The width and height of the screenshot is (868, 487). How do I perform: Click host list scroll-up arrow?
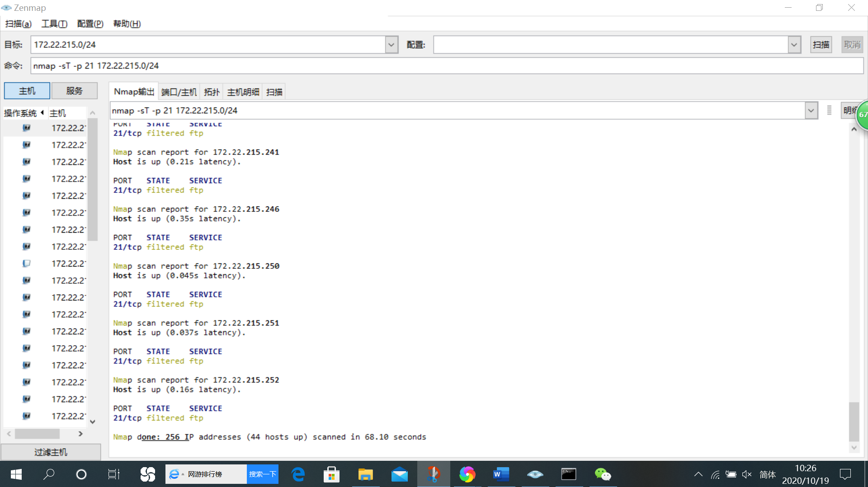93,112
